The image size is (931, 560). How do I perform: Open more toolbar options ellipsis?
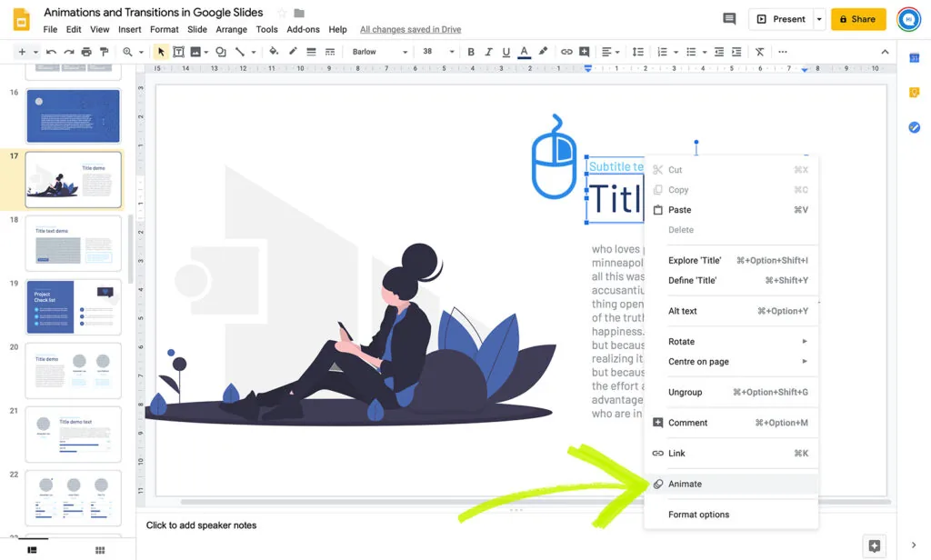click(x=783, y=52)
